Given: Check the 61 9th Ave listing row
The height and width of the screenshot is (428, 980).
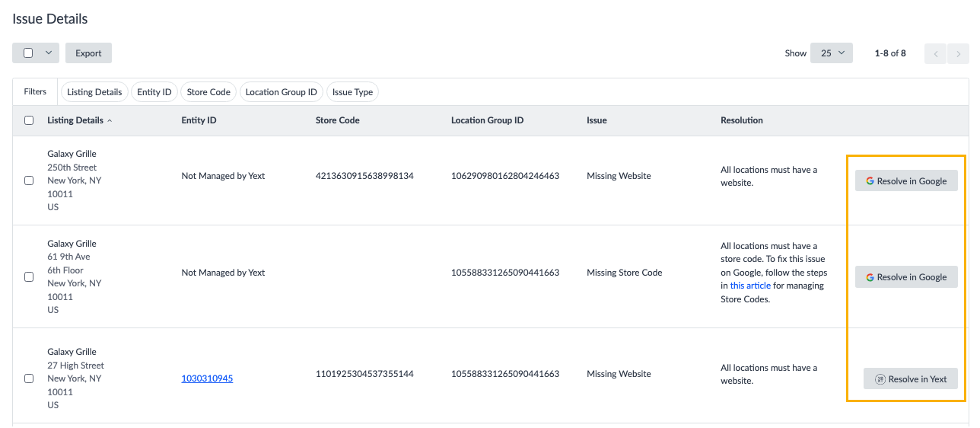Looking at the screenshot, I should (x=29, y=277).
